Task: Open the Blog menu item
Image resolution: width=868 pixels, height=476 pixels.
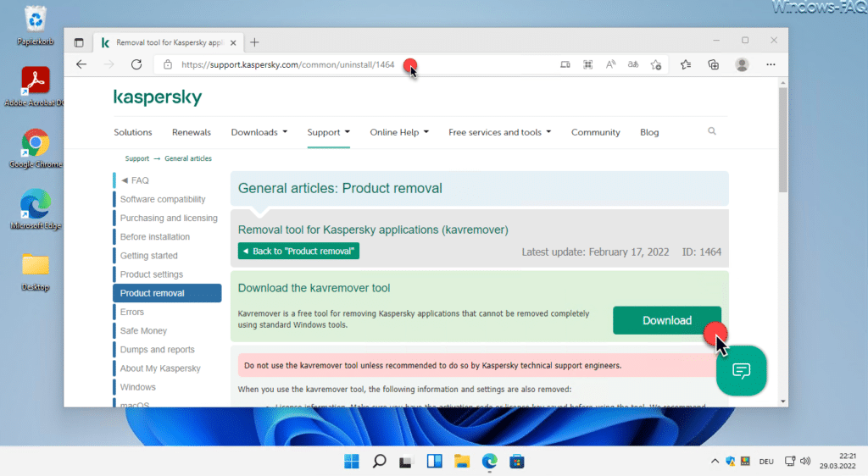Action: 649,132
